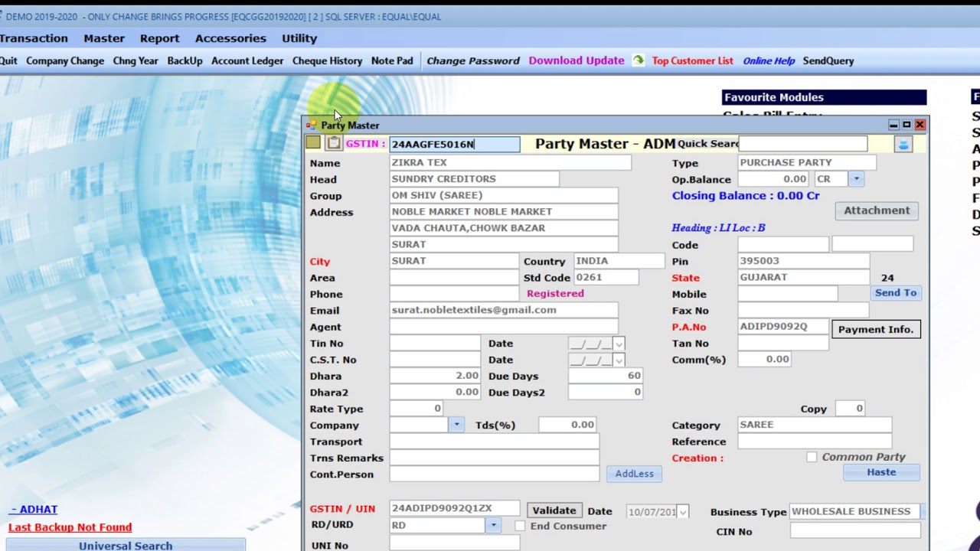Click the user icon next to Quick Search
Viewport: 980px width, 551px height.
(903, 144)
